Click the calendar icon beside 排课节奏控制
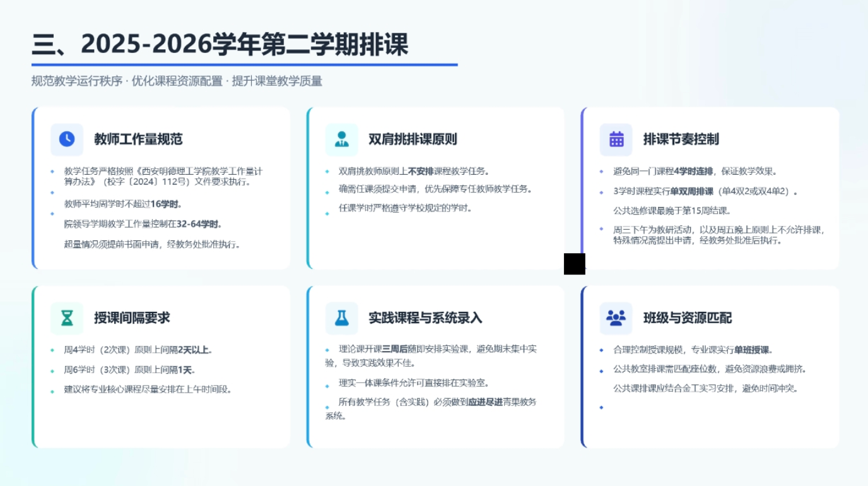The width and height of the screenshot is (868, 486). (x=616, y=139)
